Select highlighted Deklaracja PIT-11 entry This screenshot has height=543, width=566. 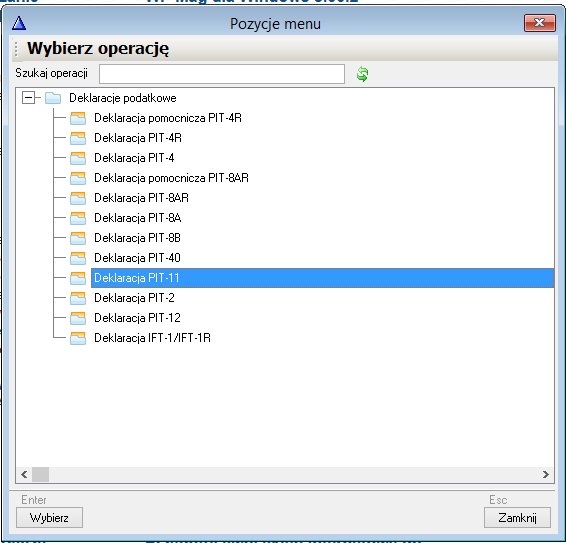coord(322,278)
